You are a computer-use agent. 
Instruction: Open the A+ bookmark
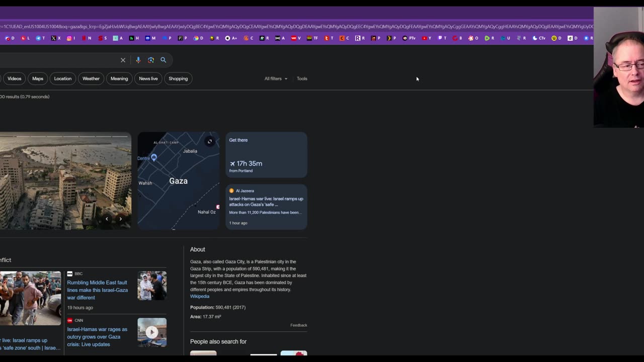231,38
